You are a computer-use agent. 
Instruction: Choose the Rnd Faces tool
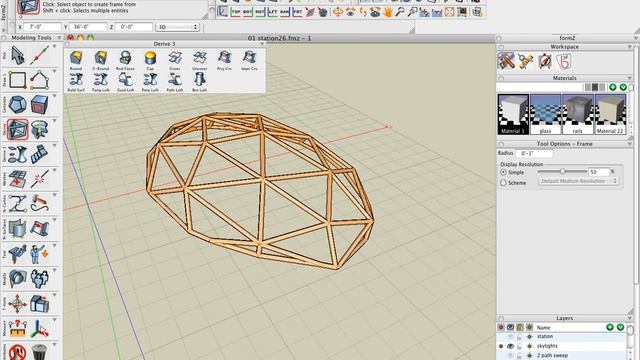(125, 60)
